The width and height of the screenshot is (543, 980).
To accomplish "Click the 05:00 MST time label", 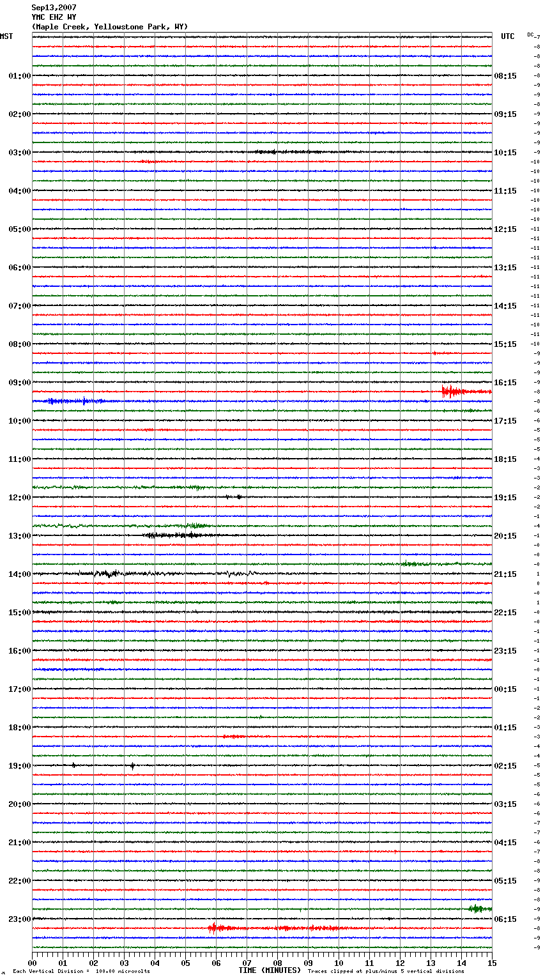I will [x=20, y=229].
